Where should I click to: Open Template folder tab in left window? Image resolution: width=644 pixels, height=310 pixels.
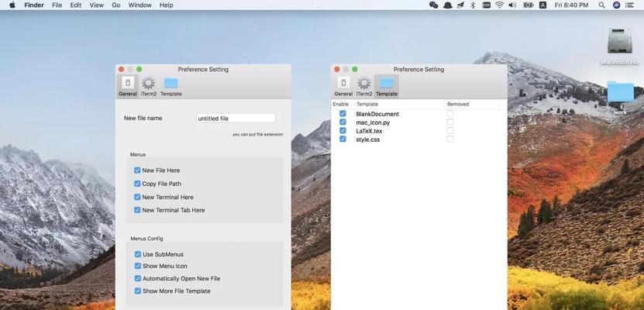[x=170, y=86]
